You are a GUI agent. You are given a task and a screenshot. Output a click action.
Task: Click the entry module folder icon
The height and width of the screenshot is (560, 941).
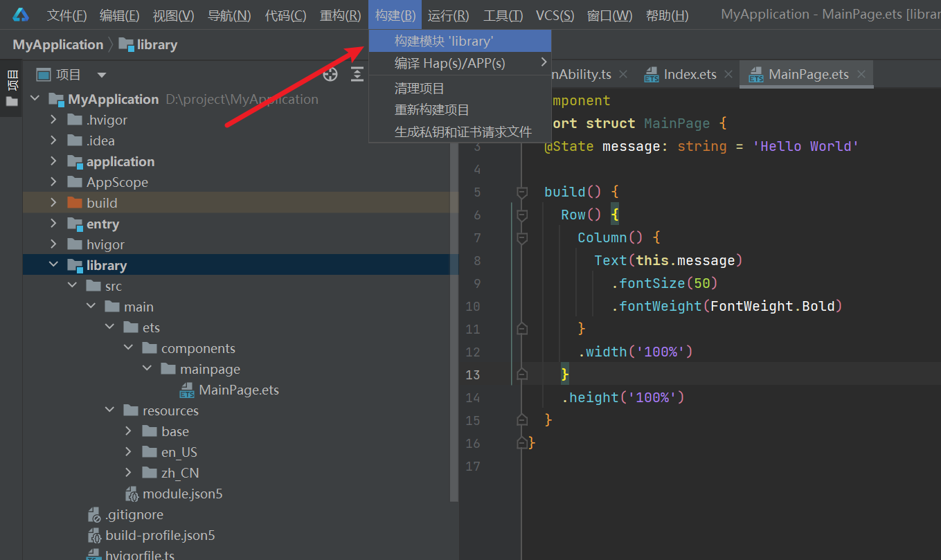pyautogui.click(x=75, y=224)
